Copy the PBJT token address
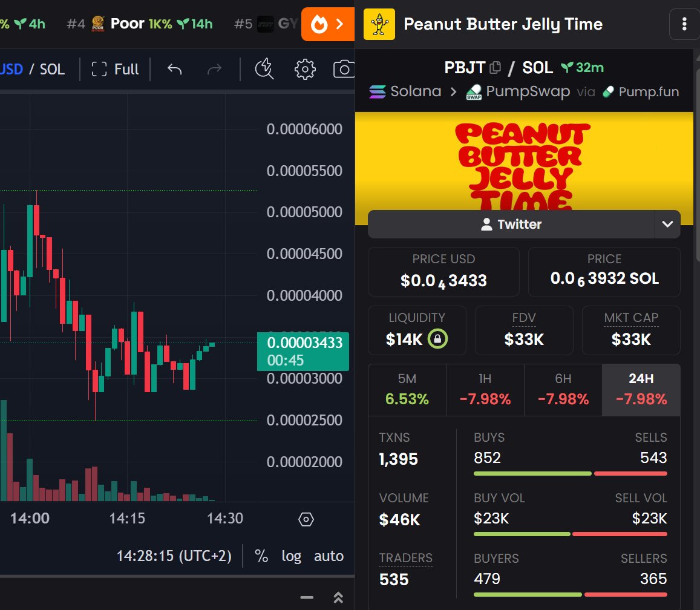The image size is (700, 610). (x=495, y=68)
